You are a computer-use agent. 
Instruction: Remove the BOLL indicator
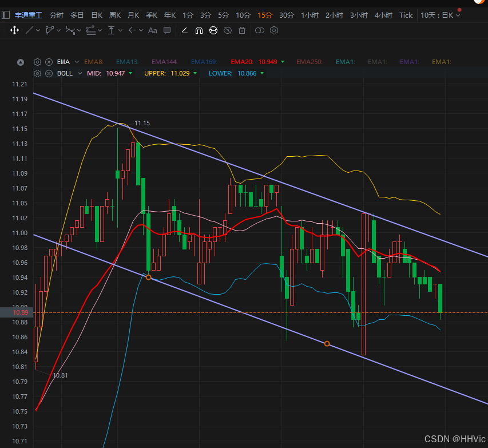tap(49, 73)
